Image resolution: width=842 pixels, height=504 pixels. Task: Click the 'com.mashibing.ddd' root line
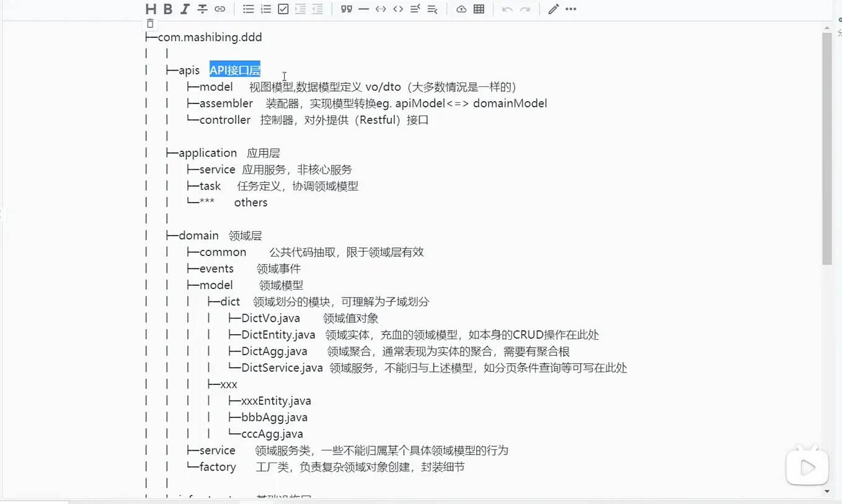(x=210, y=37)
